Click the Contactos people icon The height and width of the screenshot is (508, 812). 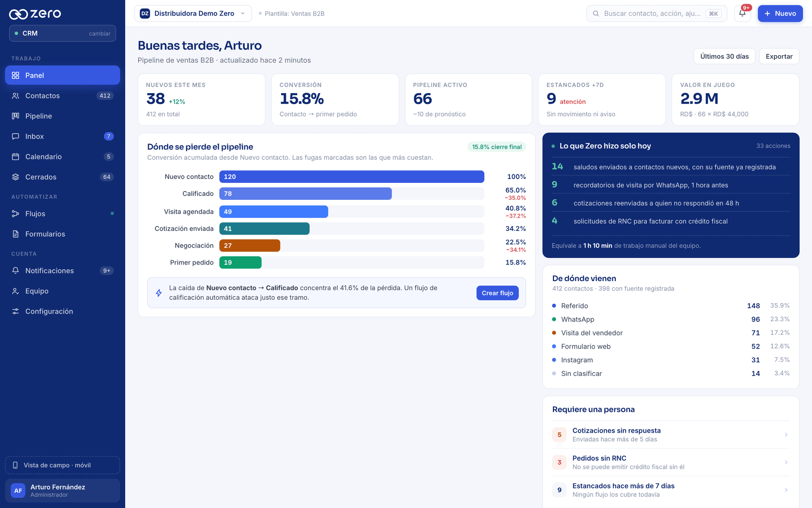(16, 96)
